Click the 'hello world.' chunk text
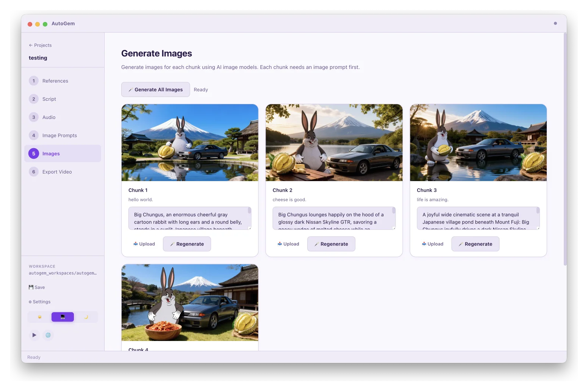 (x=141, y=200)
